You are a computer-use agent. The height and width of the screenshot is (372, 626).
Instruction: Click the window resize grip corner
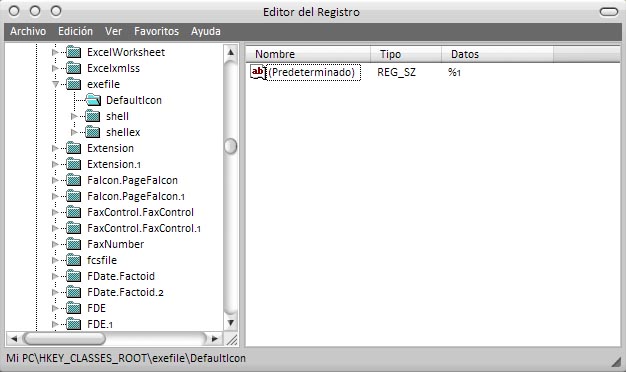[x=616, y=361]
